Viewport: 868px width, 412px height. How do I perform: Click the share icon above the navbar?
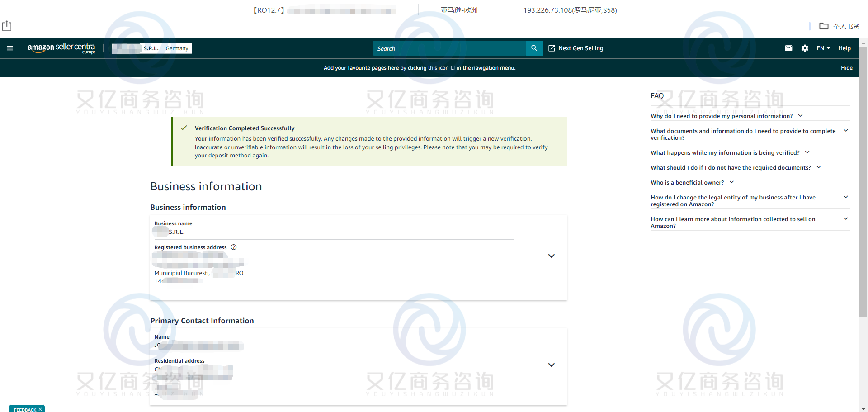6,26
